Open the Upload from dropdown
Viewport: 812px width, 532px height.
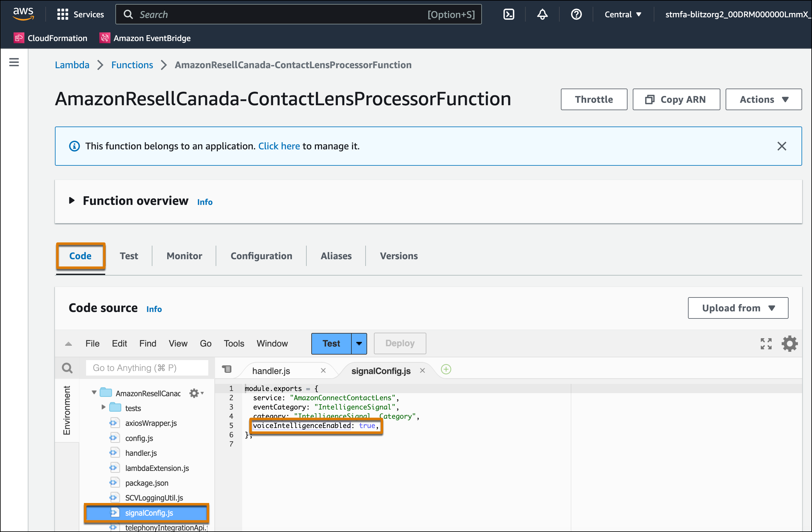738,308
